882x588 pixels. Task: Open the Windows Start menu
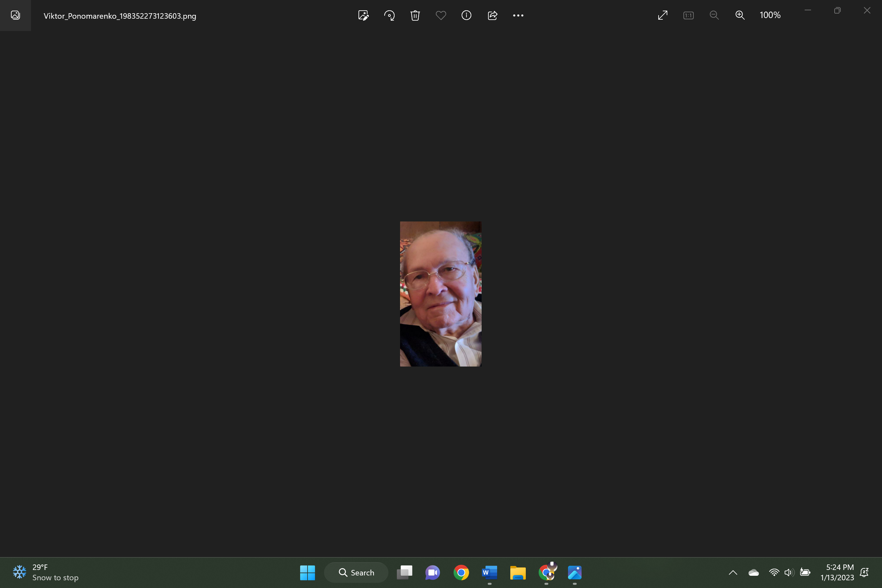point(307,573)
